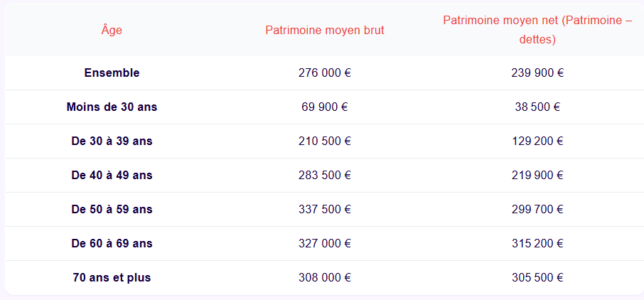Click the 69 900 € cell
Screen dimensions: 644x300
point(325,107)
